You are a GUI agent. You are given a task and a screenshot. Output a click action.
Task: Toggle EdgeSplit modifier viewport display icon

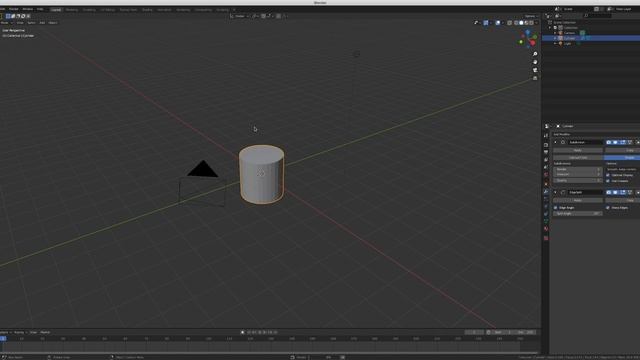coord(616,192)
